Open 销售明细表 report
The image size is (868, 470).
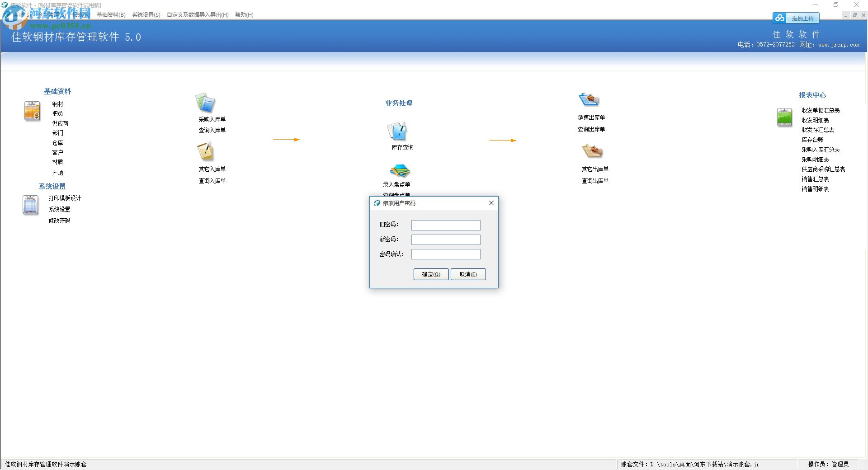(x=815, y=189)
